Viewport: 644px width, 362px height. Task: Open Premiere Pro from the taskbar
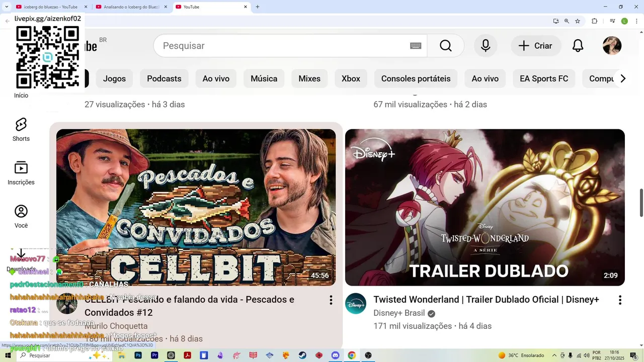pyautogui.click(x=155, y=355)
